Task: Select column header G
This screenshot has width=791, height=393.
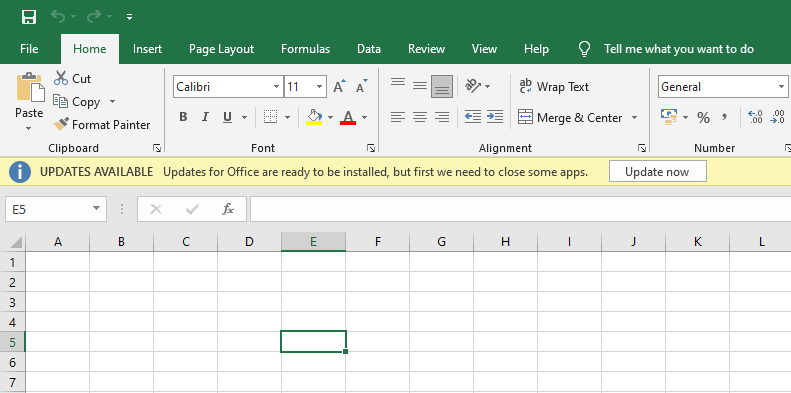Action: point(441,242)
